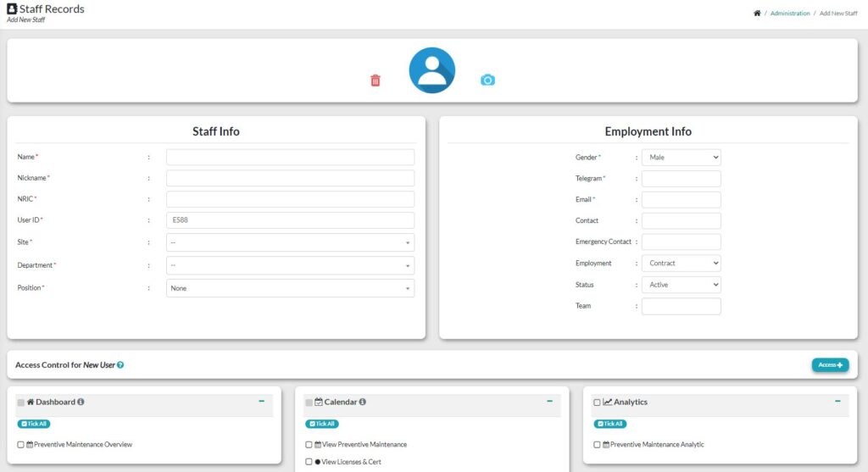Toggle the View Licenses & Cert checkbox
868x472 pixels.
[309, 462]
